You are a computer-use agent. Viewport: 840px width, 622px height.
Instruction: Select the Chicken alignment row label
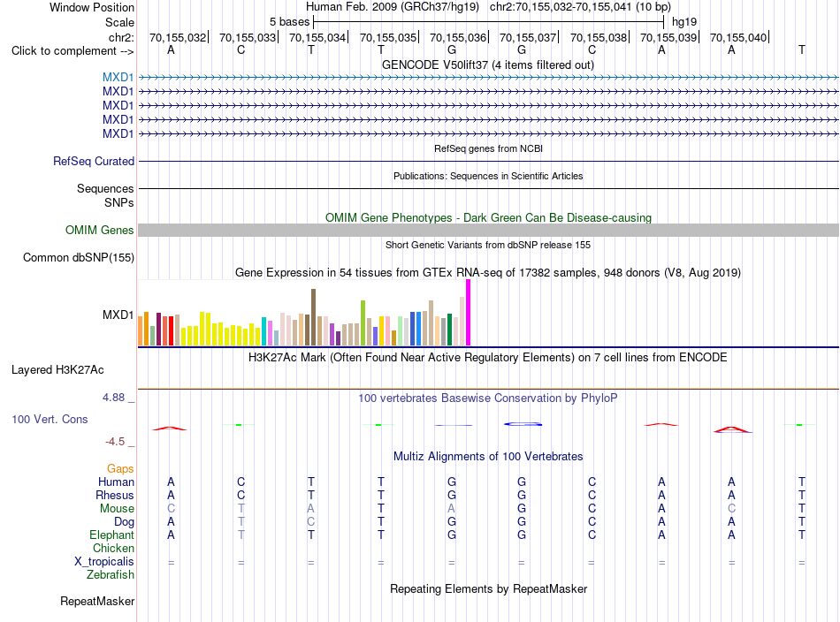[x=113, y=548]
